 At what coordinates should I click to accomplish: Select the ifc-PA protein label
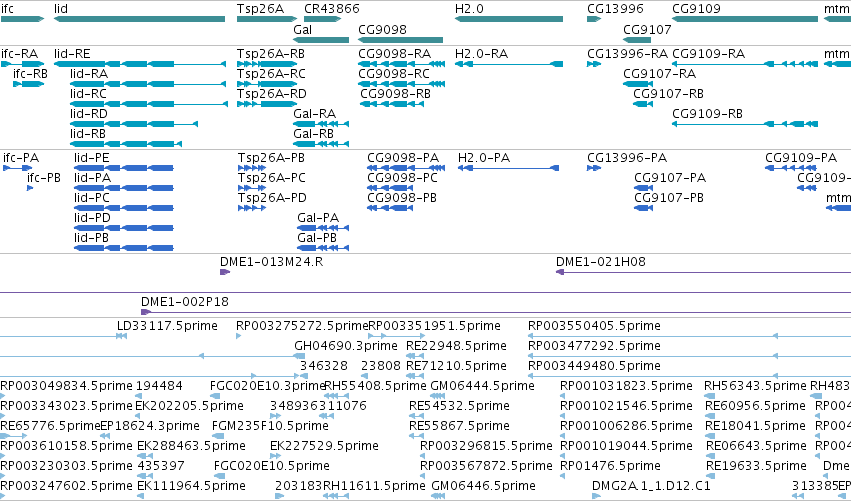21,158
